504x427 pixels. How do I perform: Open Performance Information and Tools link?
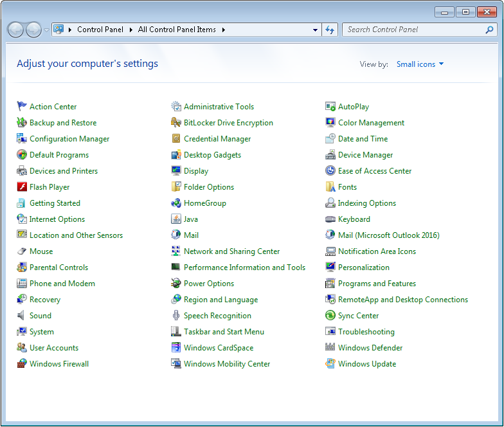point(244,268)
